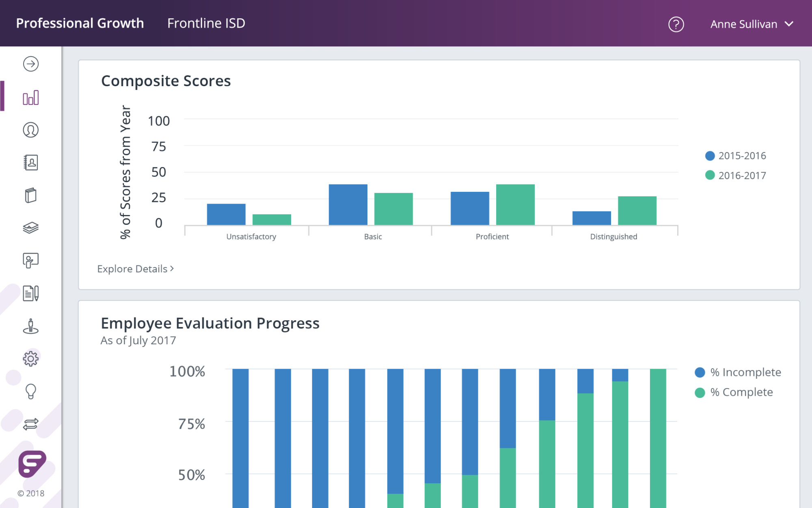Screen dimensions: 812x508
Task: Click the Employee Evaluation Progress heading
Action: pyautogui.click(x=210, y=323)
